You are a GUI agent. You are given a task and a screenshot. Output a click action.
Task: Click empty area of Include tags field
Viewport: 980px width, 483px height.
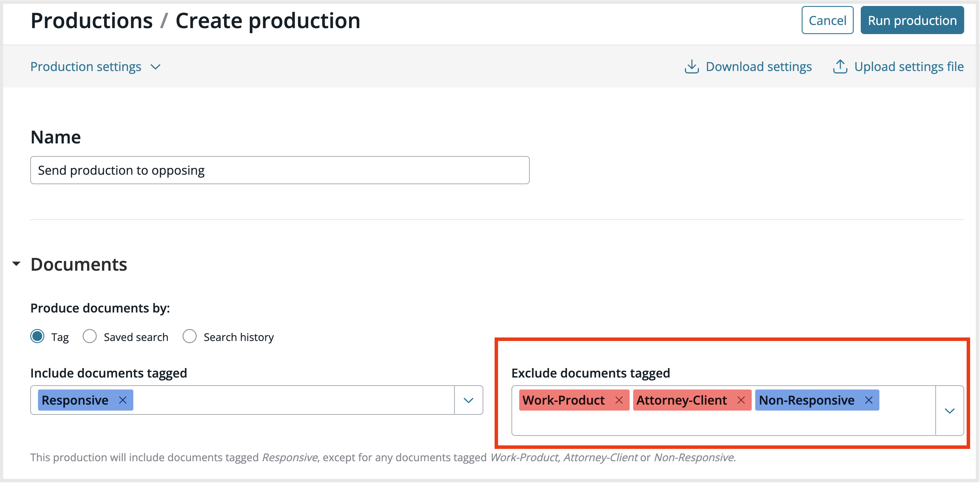click(x=293, y=400)
